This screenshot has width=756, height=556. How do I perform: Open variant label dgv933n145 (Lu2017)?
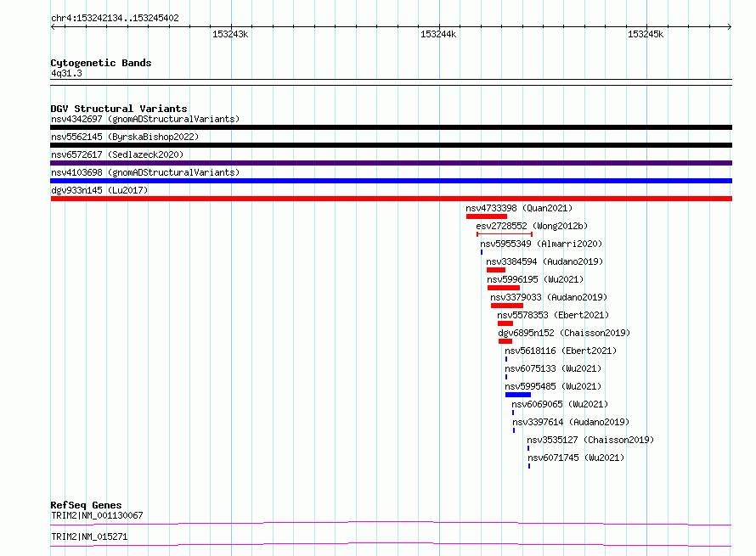99,190
